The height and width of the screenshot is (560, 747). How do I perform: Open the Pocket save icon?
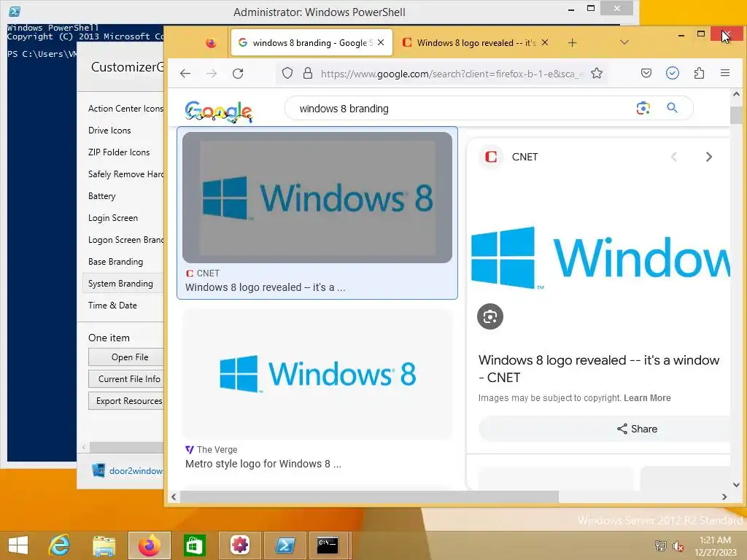pyautogui.click(x=646, y=74)
